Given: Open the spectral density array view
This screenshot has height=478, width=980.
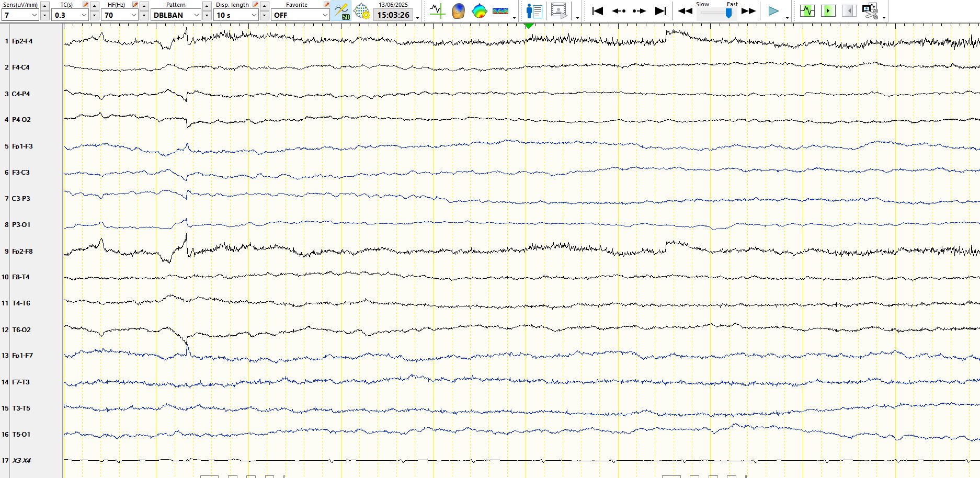Looking at the screenshot, I should [500, 11].
